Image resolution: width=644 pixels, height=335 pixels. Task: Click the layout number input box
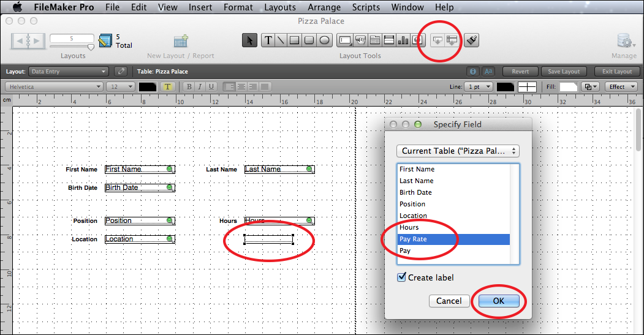click(x=72, y=38)
